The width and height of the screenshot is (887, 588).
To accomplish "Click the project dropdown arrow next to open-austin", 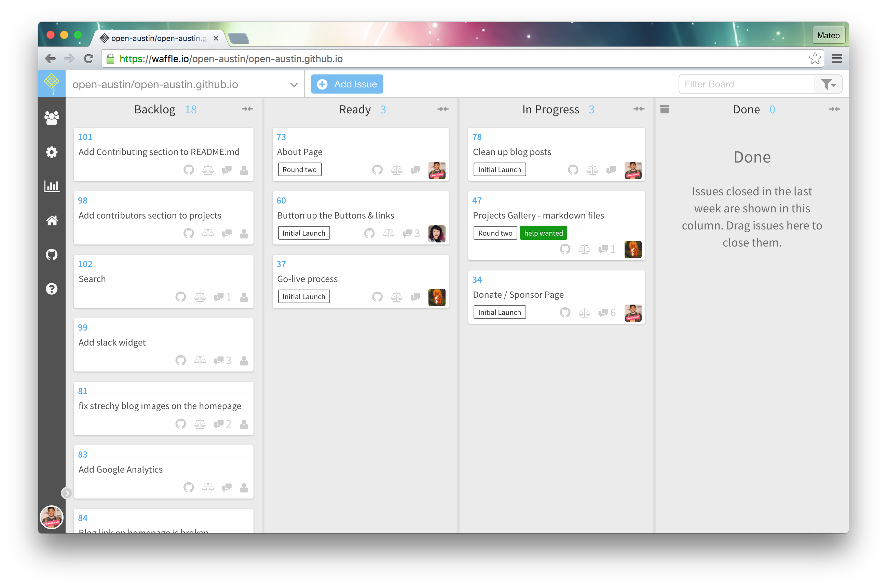I will coord(294,84).
